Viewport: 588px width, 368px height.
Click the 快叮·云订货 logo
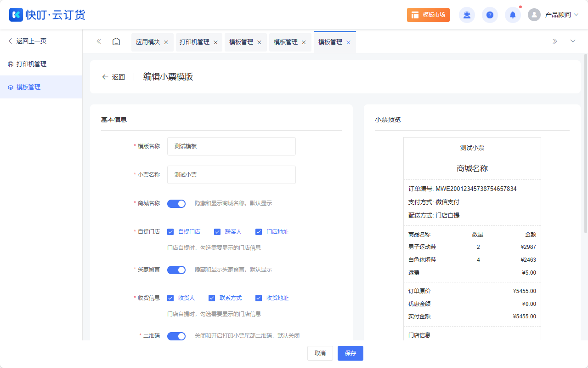(x=47, y=15)
